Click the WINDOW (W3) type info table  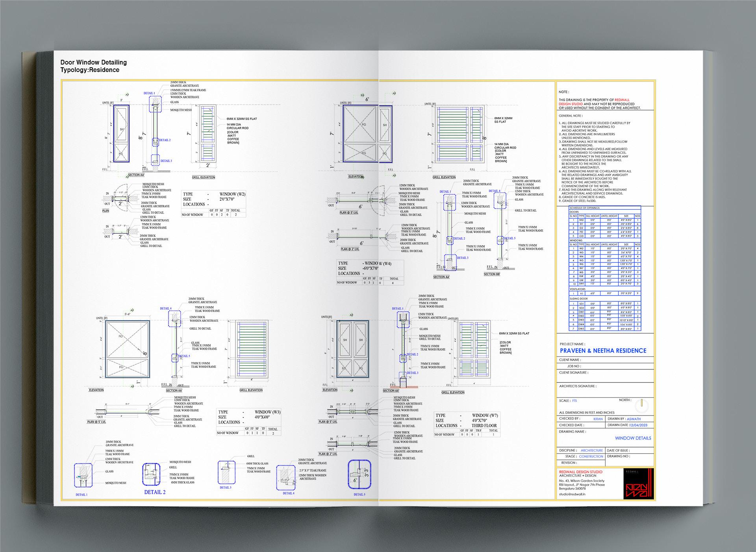coord(249,422)
